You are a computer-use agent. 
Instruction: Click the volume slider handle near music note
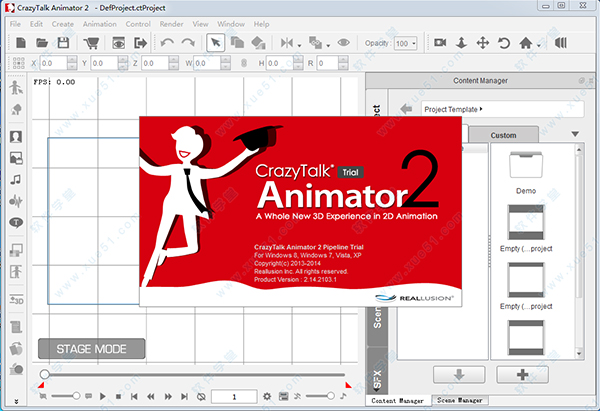(331, 396)
